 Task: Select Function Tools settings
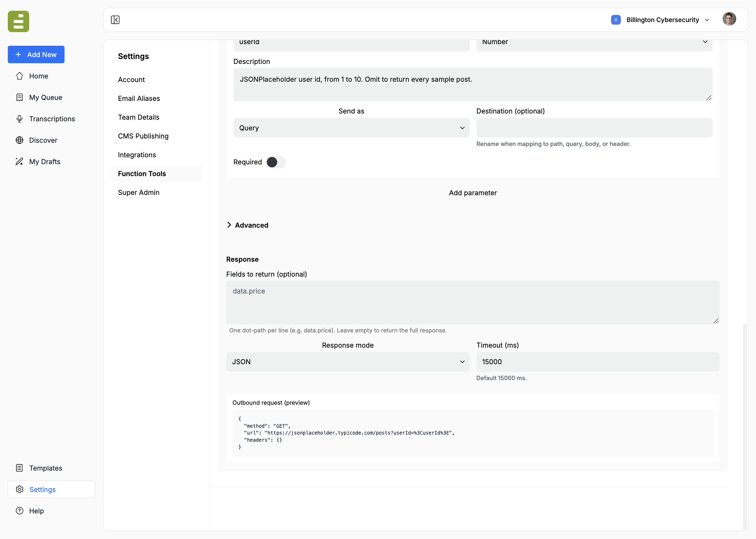click(x=157, y=174)
